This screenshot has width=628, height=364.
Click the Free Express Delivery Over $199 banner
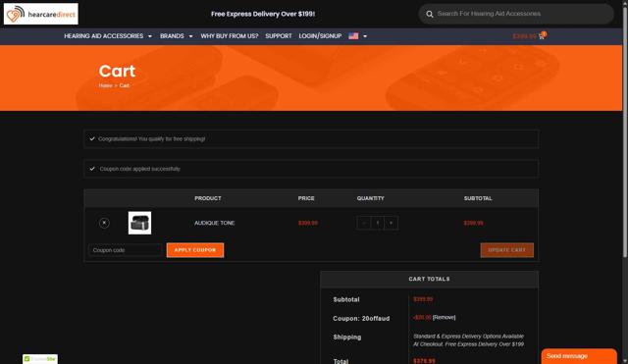click(263, 14)
